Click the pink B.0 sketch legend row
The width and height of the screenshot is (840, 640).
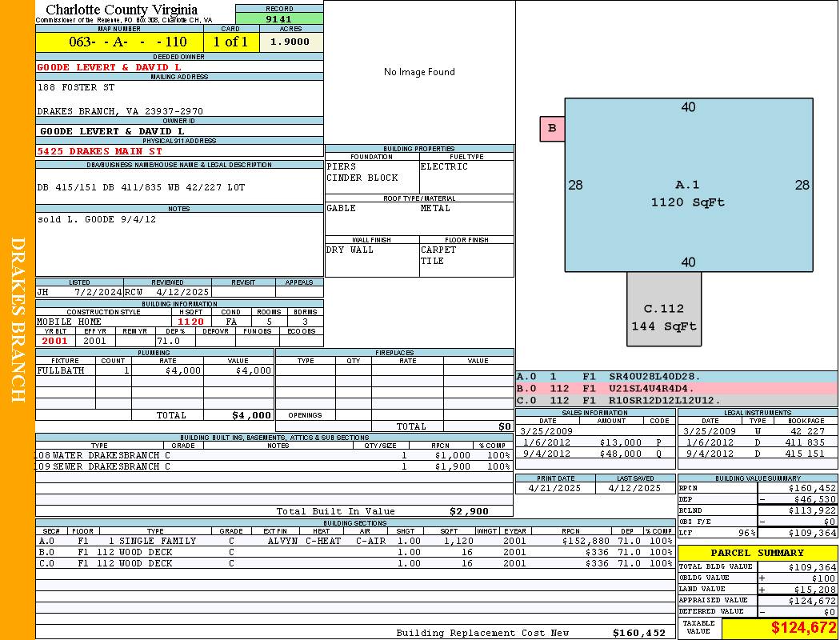[x=677, y=388]
